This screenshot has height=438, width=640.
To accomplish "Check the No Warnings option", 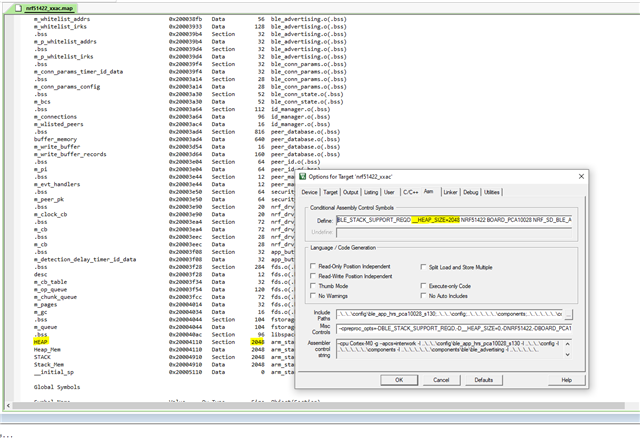I will [x=313, y=296].
